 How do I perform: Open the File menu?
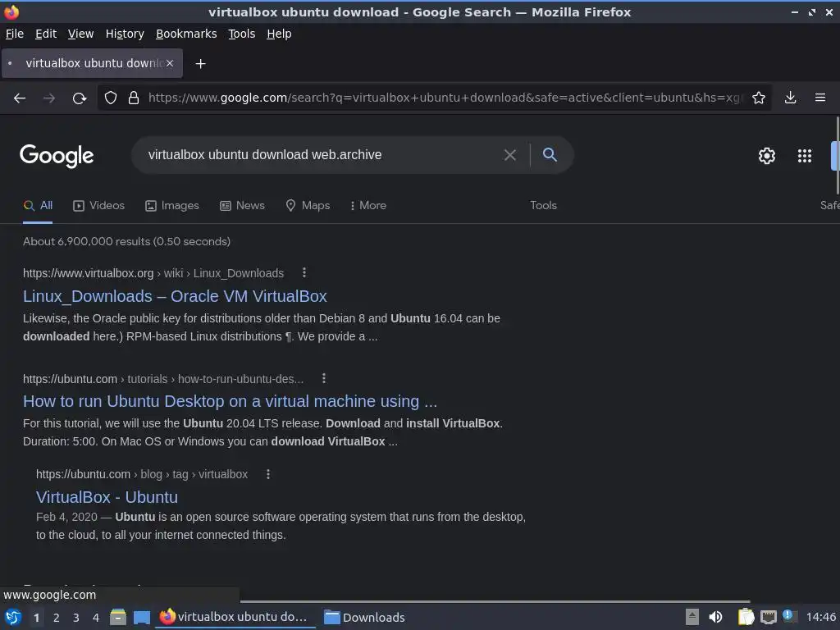tap(15, 34)
